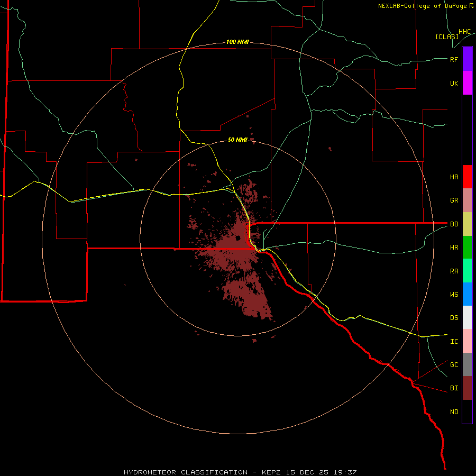Click the RA legend label
Viewport: 476px width, 476px height.
tap(454, 271)
